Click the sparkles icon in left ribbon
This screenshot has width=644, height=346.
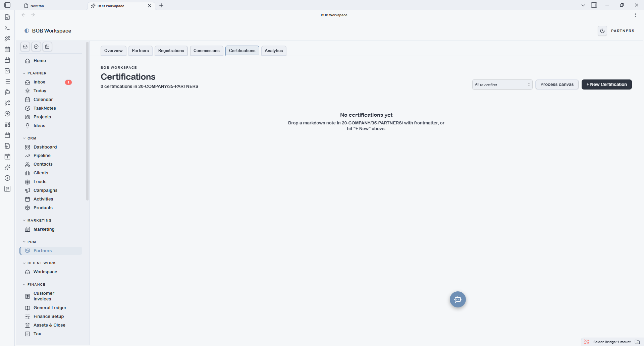point(7,167)
